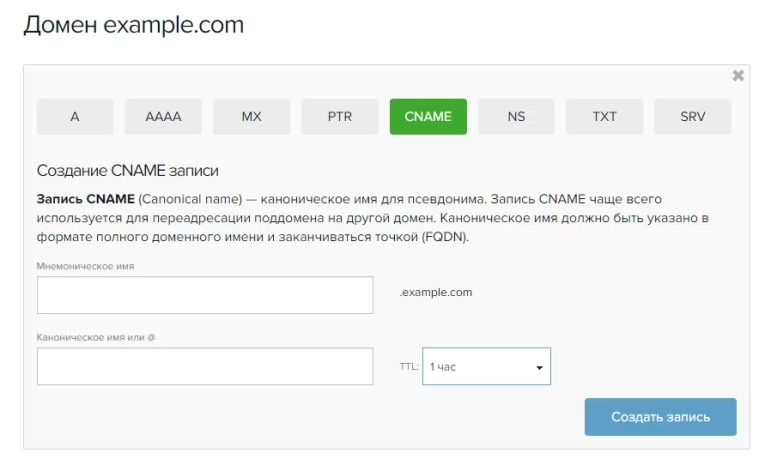Click the TTL label text
765x465 pixels.
tap(409, 367)
